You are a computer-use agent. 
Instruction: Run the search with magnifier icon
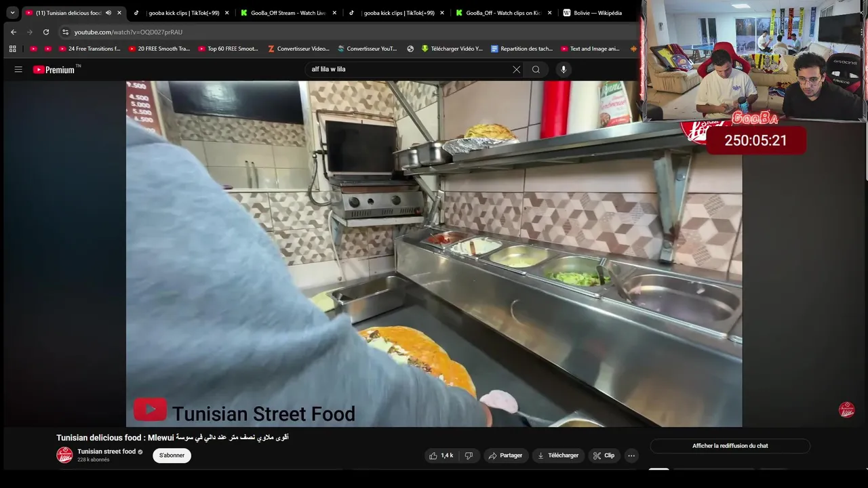tap(536, 69)
